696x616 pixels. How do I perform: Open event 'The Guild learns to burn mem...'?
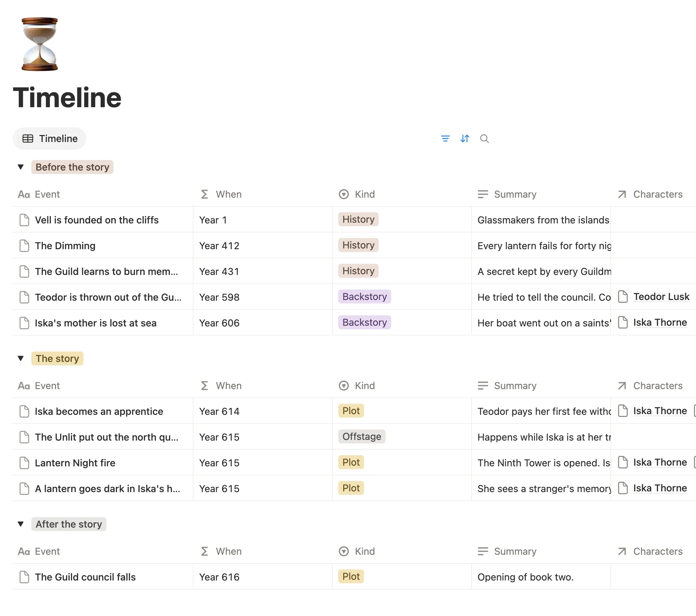point(106,271)
